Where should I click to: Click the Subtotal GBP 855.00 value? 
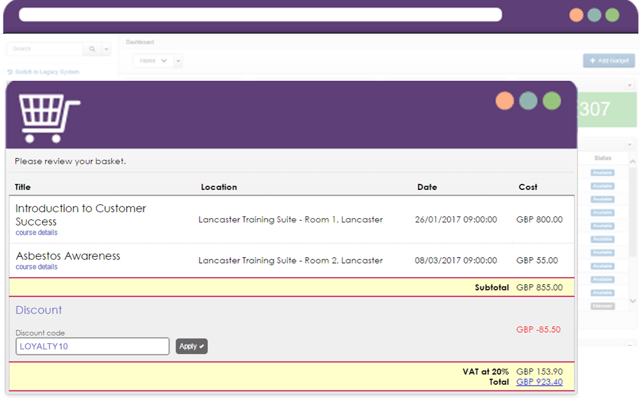539,287
